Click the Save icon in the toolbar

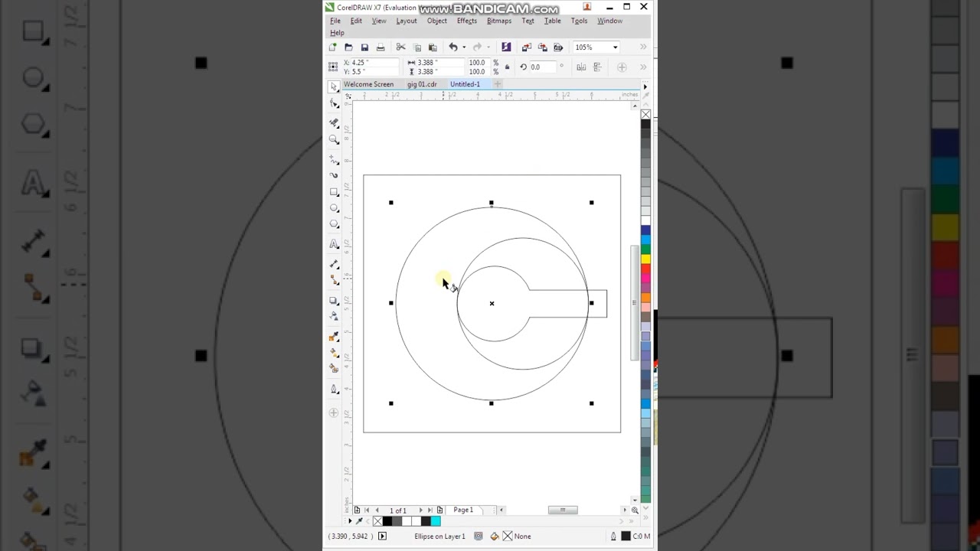tap(364, 47)
